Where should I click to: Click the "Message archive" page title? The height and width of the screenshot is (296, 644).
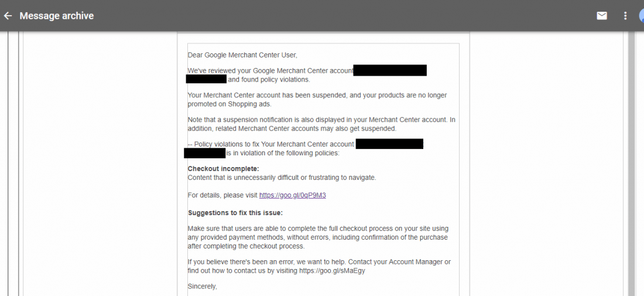(x=57, y=16)
